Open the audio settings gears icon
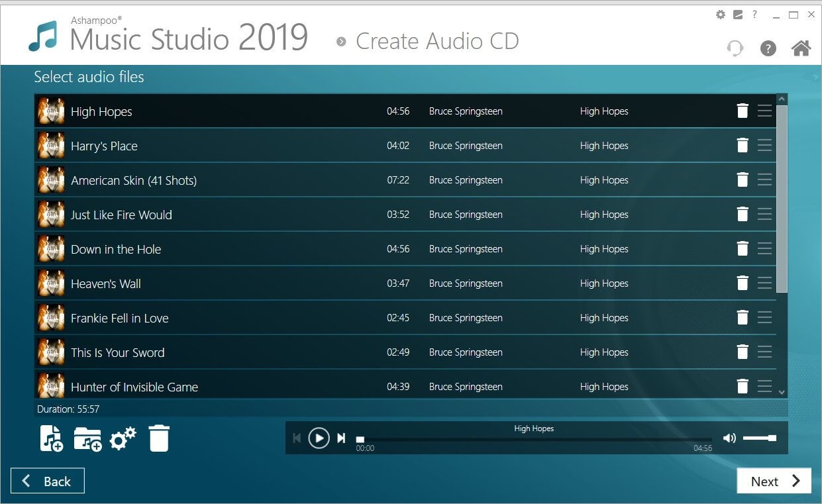 (123, 438)
